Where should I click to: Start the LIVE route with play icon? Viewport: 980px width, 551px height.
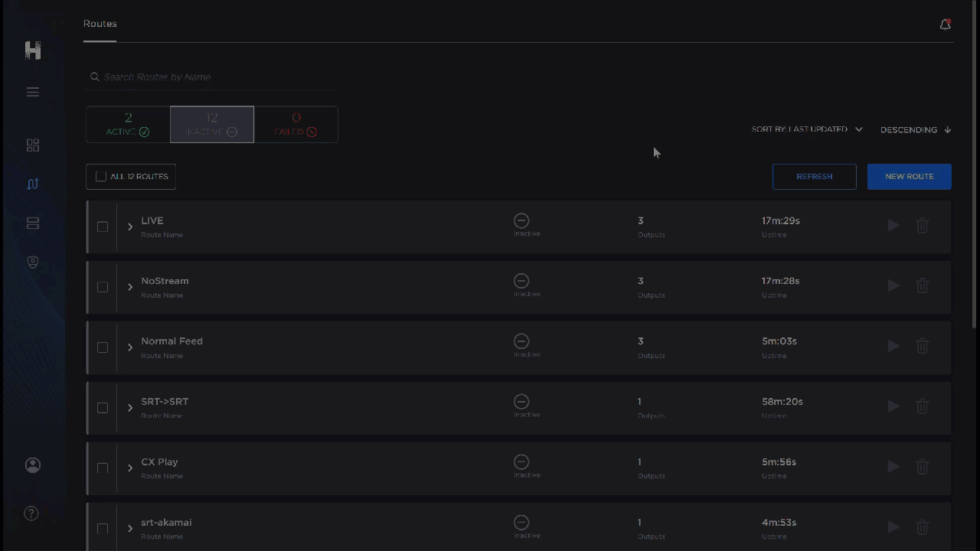pos(893,226)
